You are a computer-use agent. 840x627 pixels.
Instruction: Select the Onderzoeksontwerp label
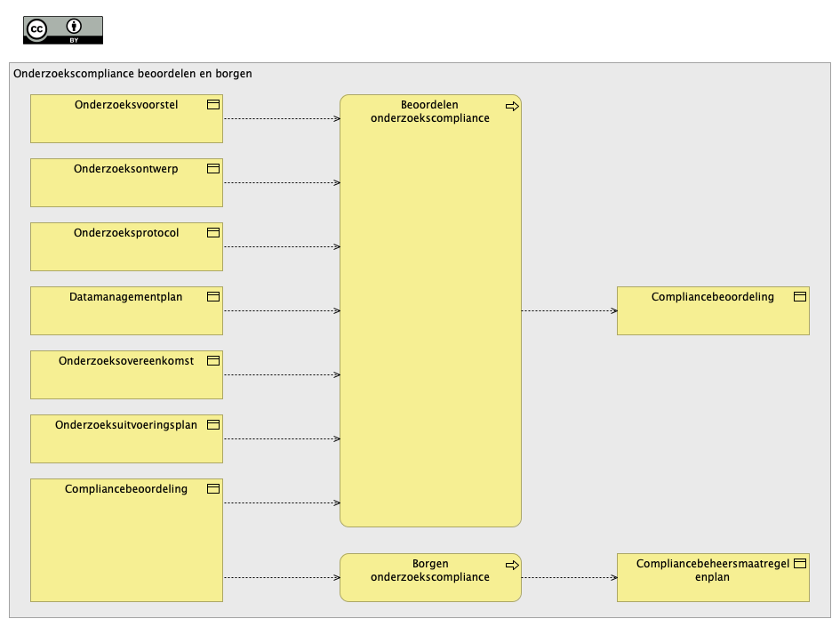point(126,169)
